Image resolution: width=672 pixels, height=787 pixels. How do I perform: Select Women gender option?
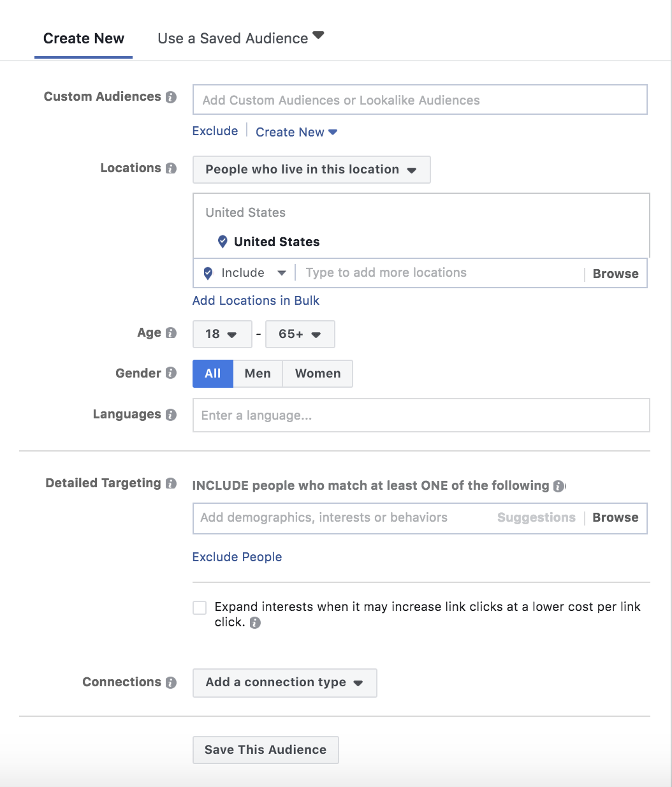tap(318, 374)
